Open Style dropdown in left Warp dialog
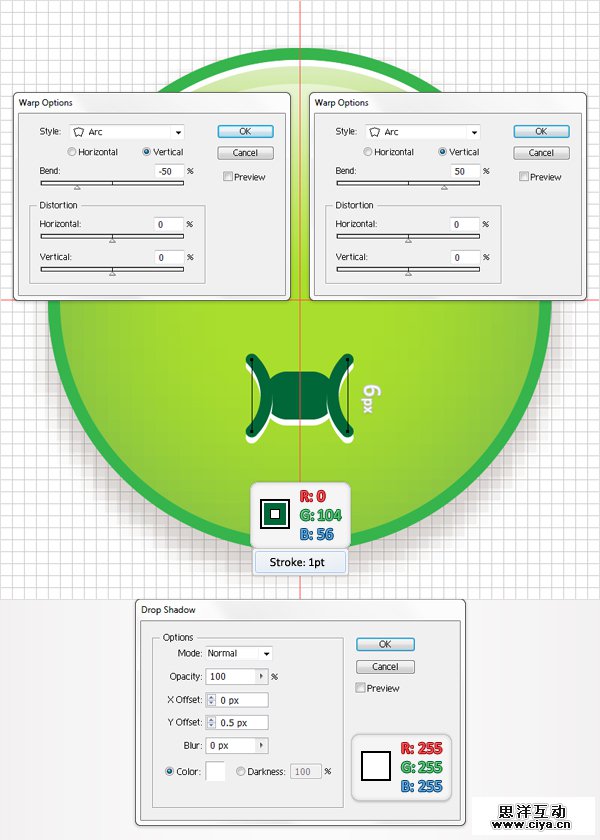Screen dimensions: 600x840 tap(178, 132)
